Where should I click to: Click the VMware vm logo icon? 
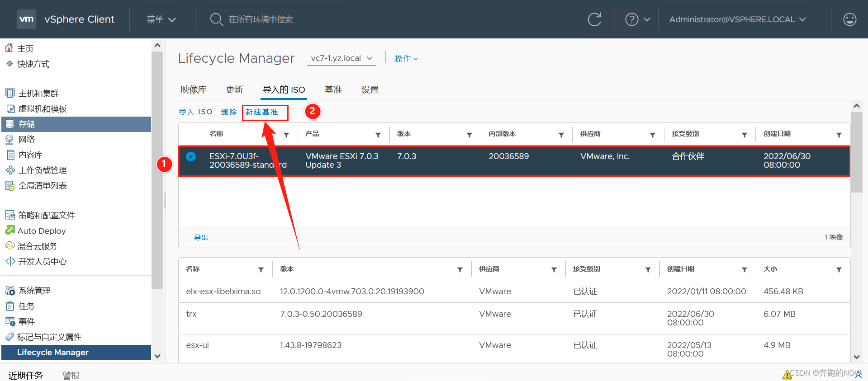(26, 19)
